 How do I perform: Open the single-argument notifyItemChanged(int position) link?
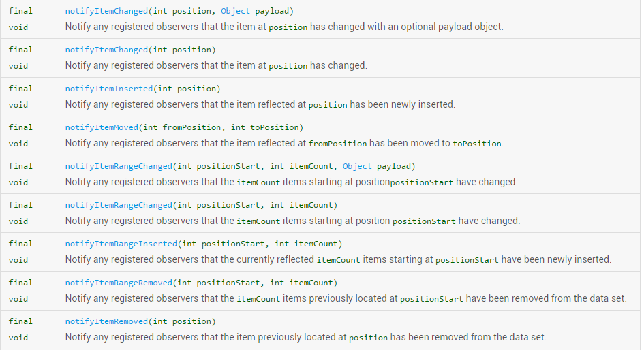[107, 50]
